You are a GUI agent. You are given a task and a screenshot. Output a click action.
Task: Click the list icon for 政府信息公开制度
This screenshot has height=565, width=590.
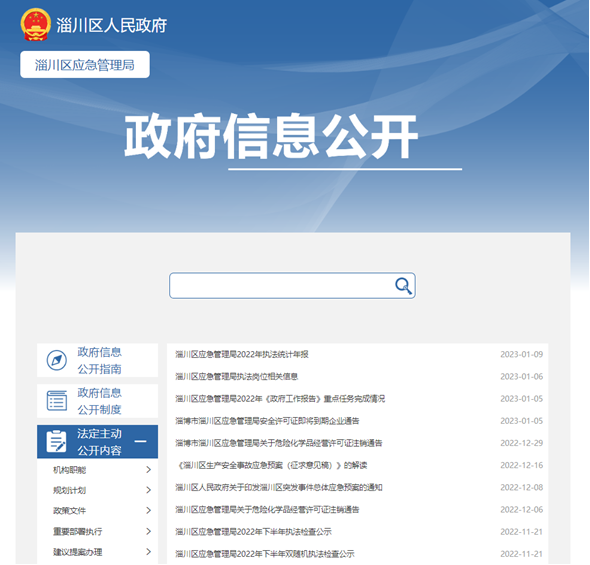click(x=57, y=400)
